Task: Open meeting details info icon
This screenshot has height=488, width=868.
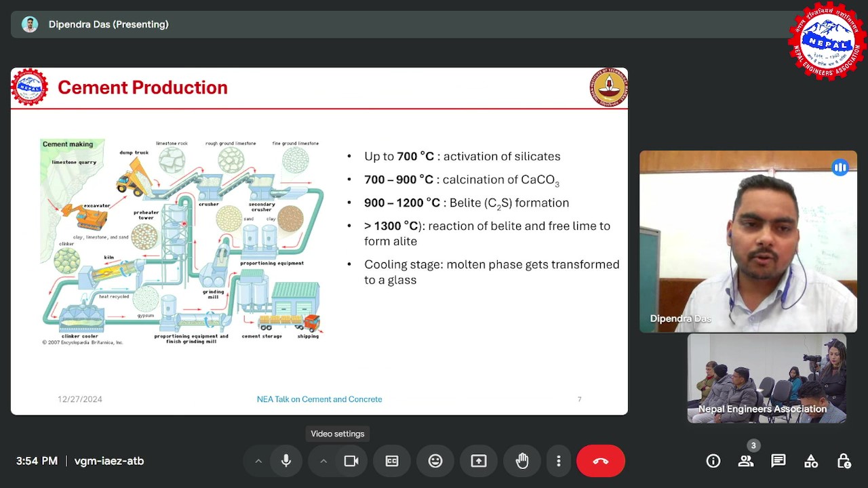Action: [713, 461]
